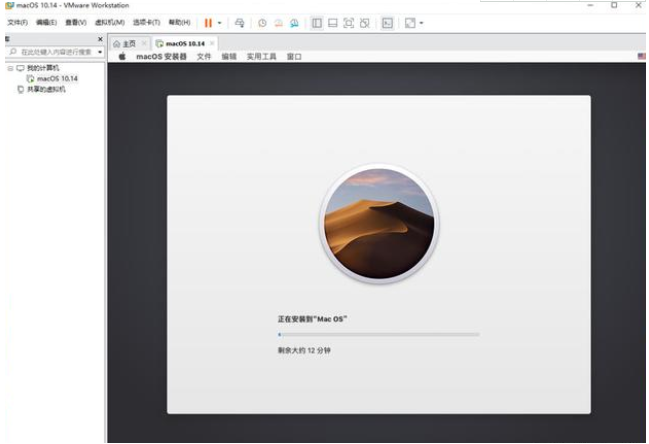This screenshot has height=444, width=649.
Task: Click the Unity mode toolbar icon
Action: [x=364, y=22]
